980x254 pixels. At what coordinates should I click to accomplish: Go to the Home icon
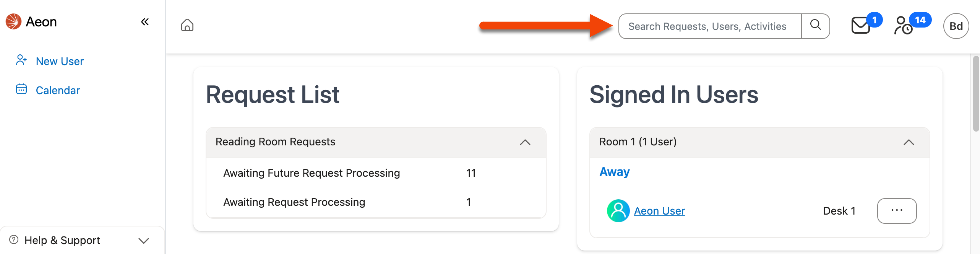(x=187, y=25)
